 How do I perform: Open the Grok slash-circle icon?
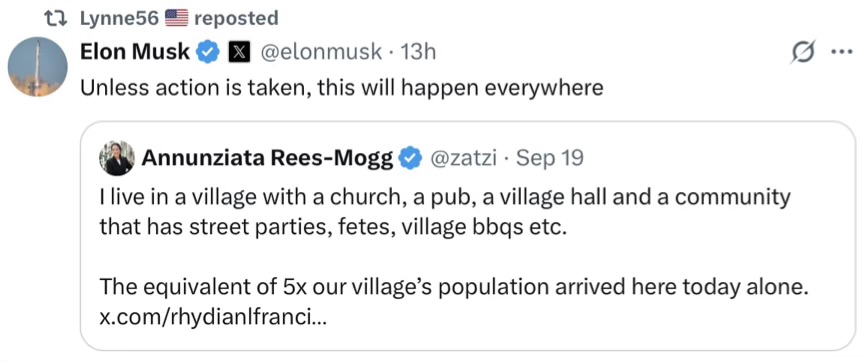click(803, 54)
